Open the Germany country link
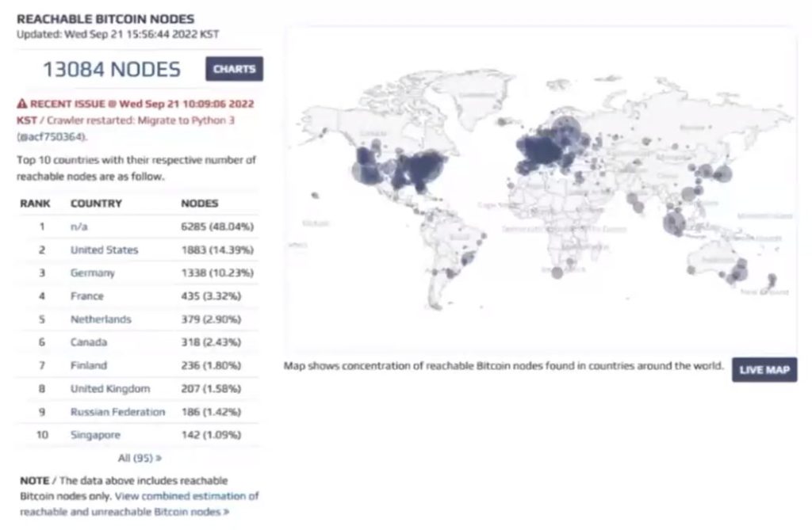Image resolution: width=812 pixels, height=530 pixels. coord(93,273)
